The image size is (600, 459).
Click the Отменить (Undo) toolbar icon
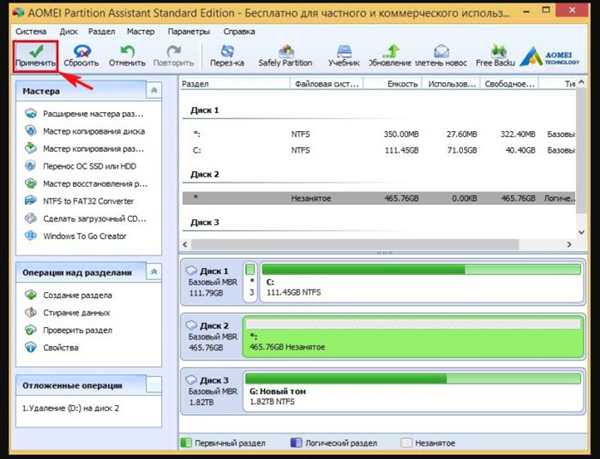coord(127,56)
